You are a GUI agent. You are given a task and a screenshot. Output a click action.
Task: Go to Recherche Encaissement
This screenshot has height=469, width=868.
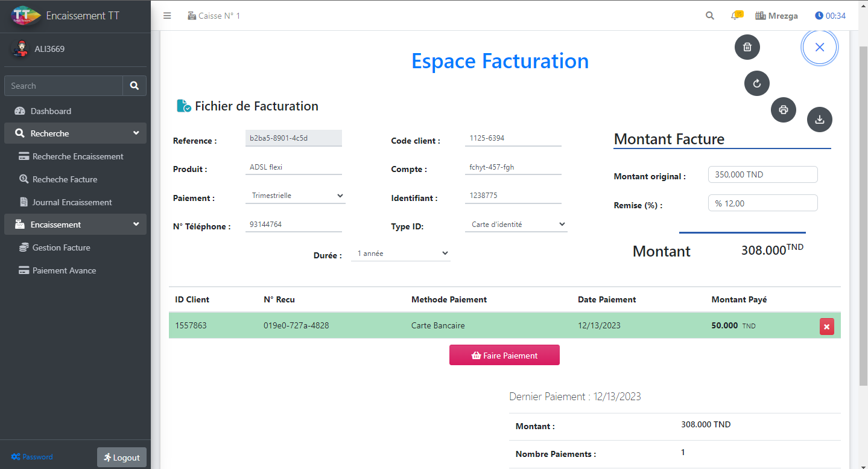[x=75, y=156]
